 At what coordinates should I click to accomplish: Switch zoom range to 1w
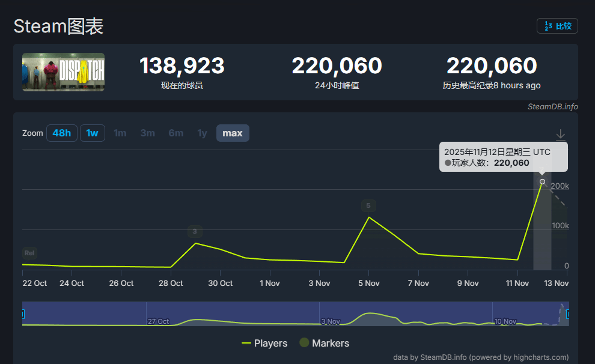click(93, 133)
